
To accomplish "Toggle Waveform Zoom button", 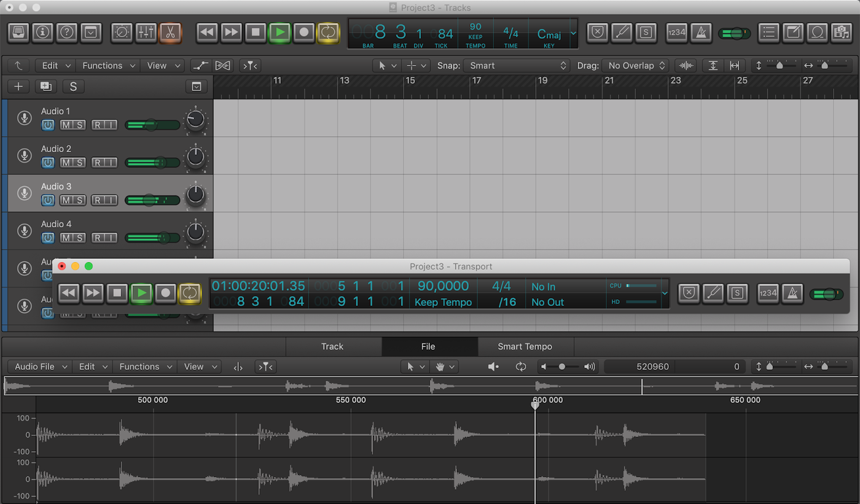I will (x=685, y=66).
